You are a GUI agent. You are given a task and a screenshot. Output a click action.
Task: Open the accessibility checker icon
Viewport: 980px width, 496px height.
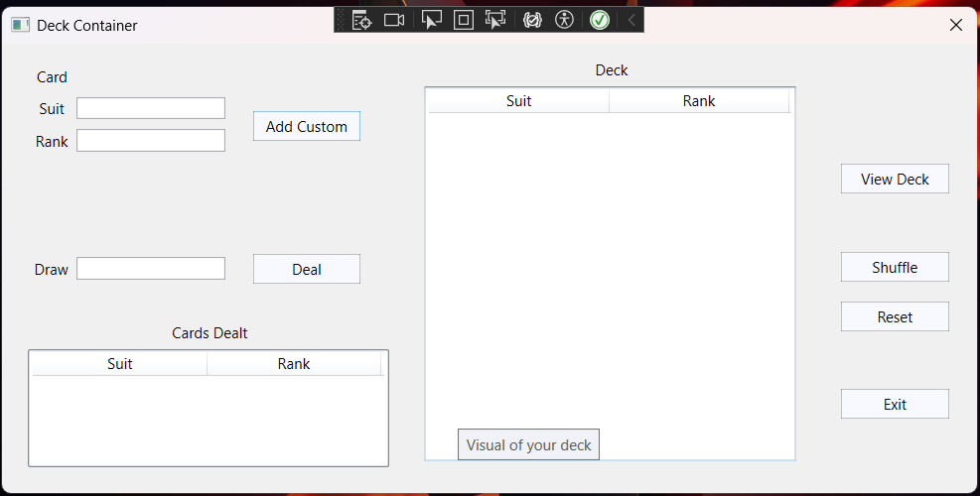pos(565,20)
